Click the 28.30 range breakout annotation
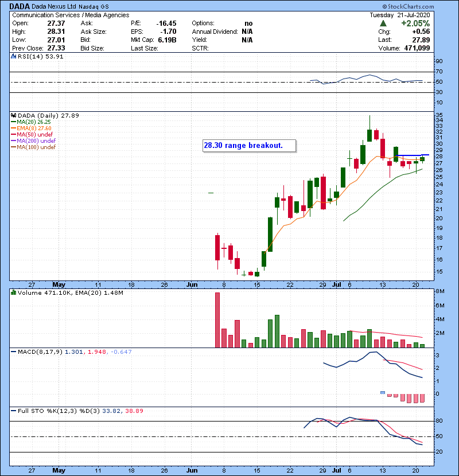 [249, 146]
